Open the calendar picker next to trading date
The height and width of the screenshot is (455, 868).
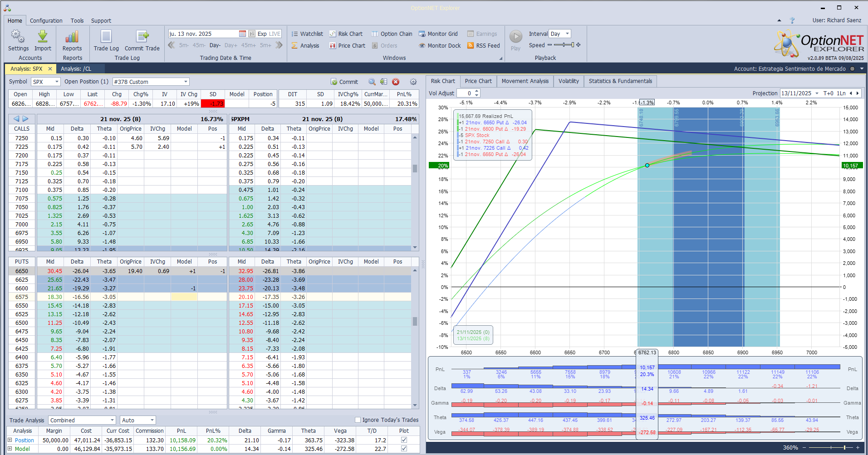[x=242, y=34]
